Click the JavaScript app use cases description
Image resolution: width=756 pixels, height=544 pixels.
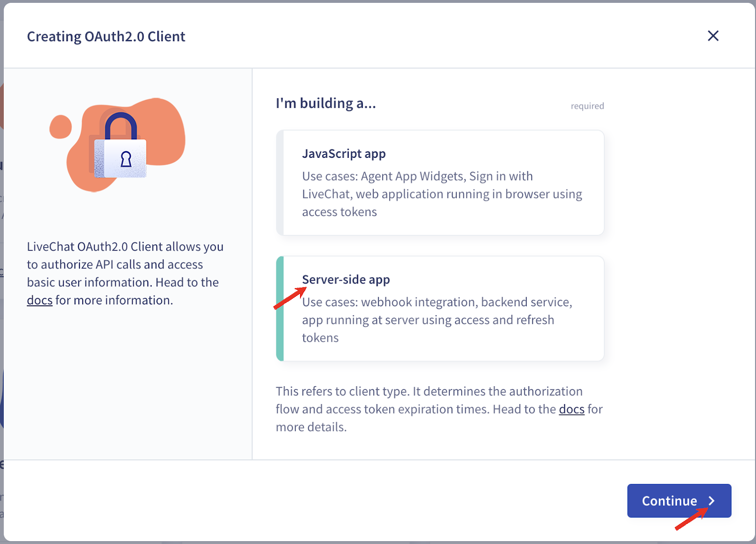pyautogui.click(x=442, y=194)
